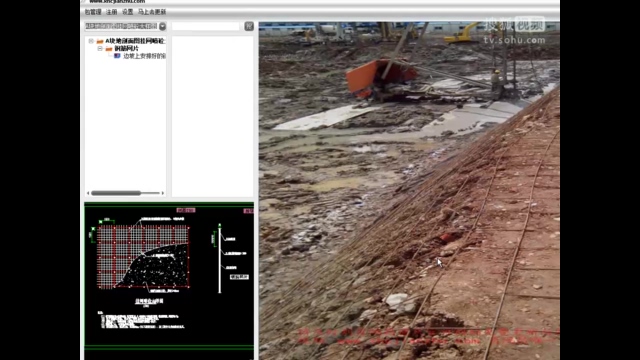The image size is (640, 360).
Task: Click the horizontal scrollbar thumb in the tree panel
Action: click(116, 193)
